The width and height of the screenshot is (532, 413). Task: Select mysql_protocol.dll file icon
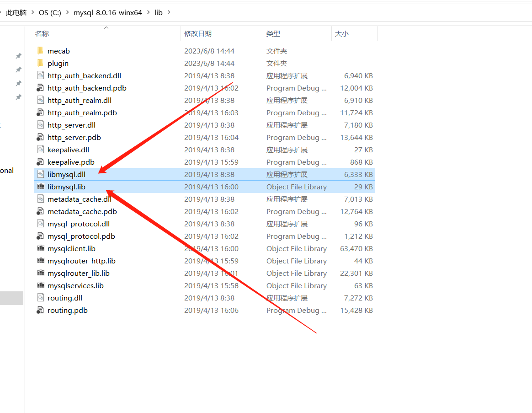coord(40,224)
